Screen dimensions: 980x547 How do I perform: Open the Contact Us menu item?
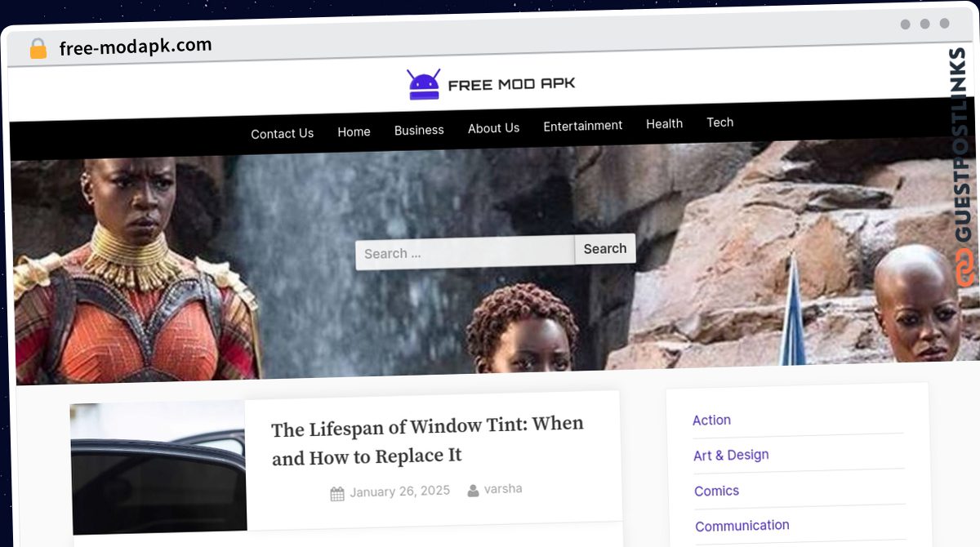(282, 134)
